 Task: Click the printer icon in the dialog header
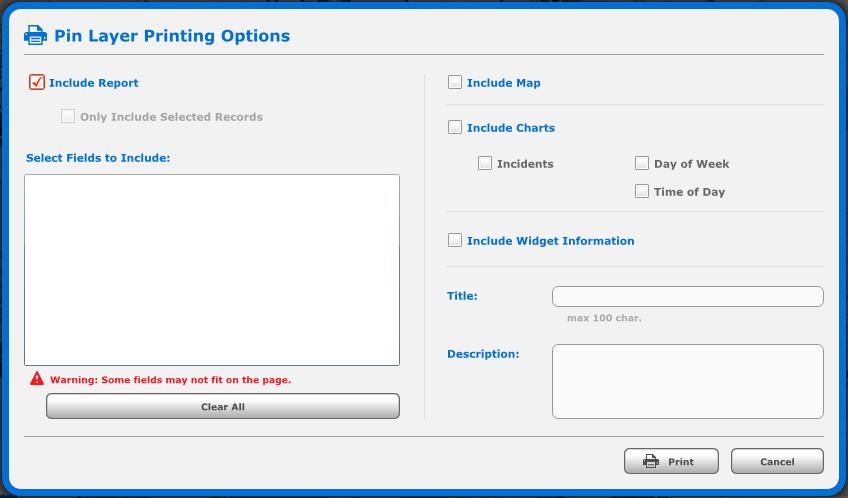[x=35, y=36]
